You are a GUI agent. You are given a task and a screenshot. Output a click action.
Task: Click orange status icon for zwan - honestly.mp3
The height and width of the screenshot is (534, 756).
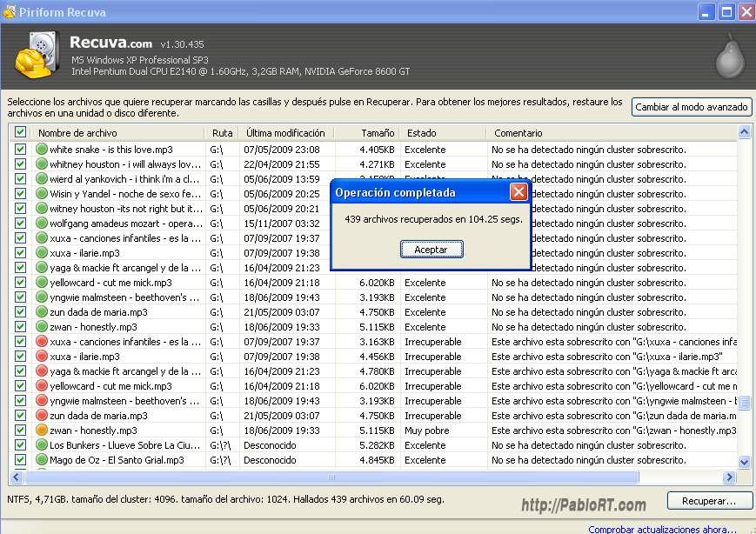[x=41, y=431]
